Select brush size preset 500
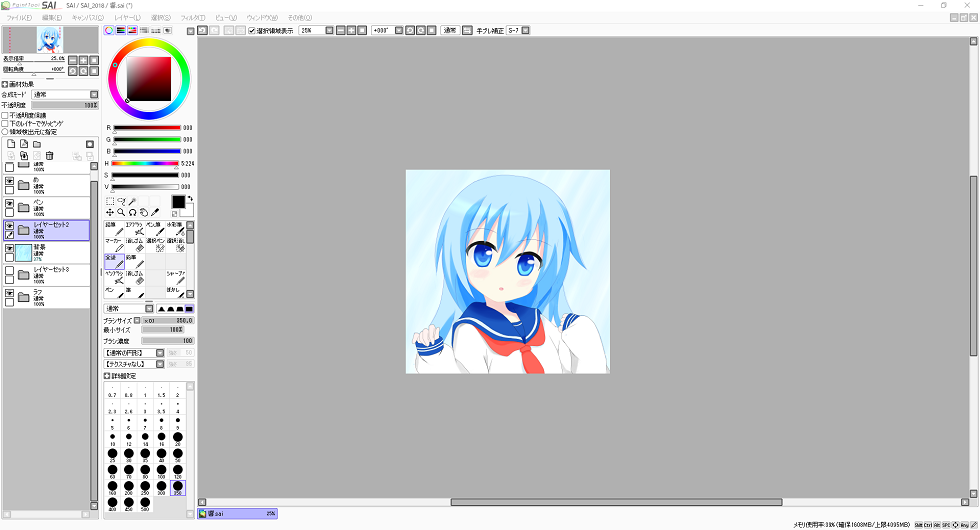Viewport: 980px width, 530px height. (145, 504)
